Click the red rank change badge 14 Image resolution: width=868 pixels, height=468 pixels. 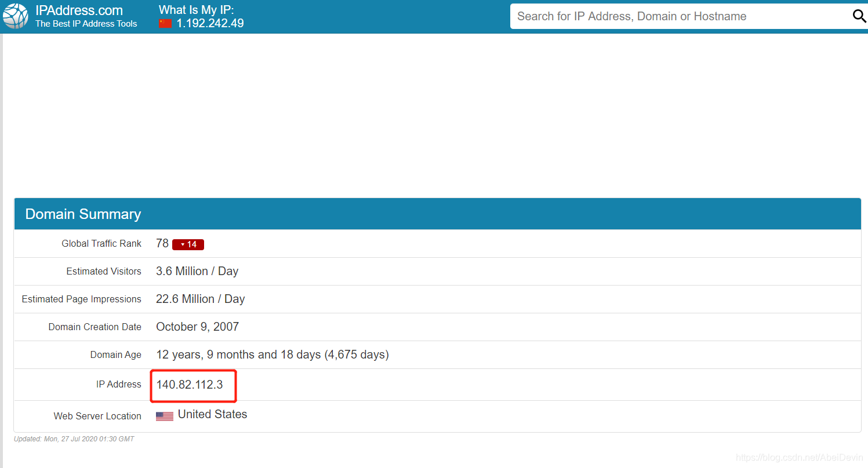[188, 244]
